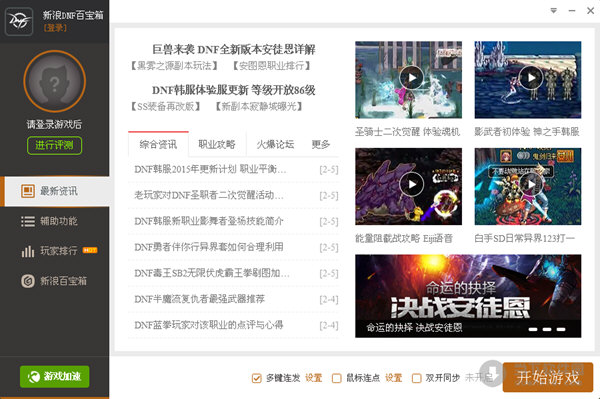Open 设置 for 多键连发
Screen dimensions: 600x399
point(314,378)
